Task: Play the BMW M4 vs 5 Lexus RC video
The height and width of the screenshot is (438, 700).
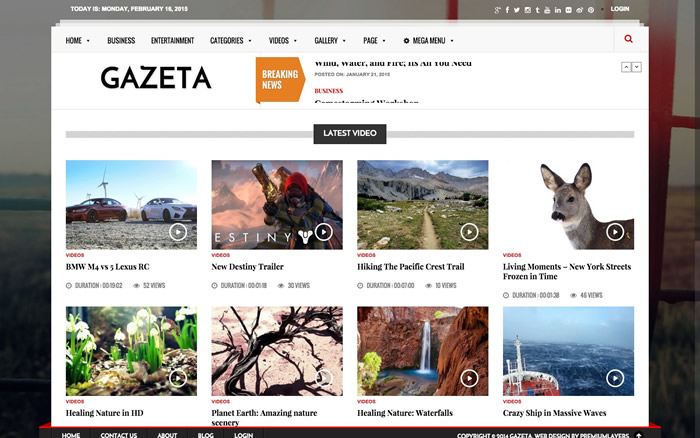Action: pos(178,232)
